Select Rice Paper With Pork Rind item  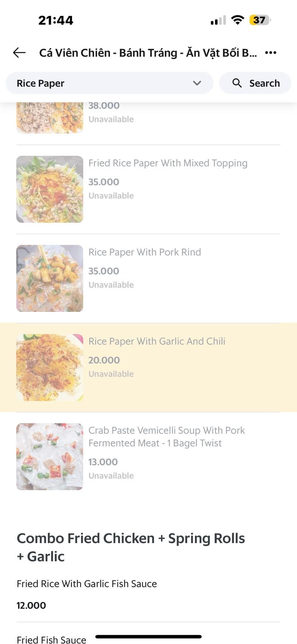[x=145, y=252]
